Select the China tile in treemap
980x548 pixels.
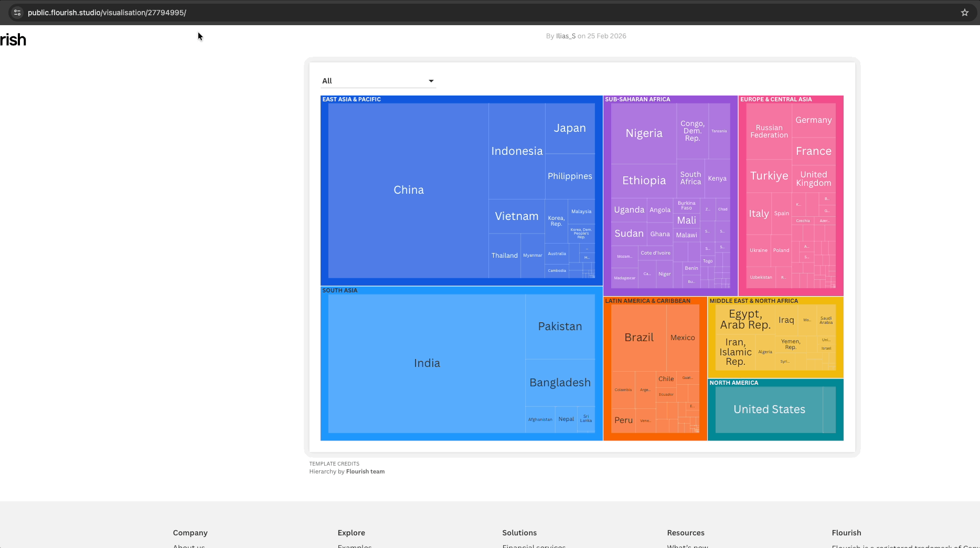pyautogui.click(x=408, y=190)
